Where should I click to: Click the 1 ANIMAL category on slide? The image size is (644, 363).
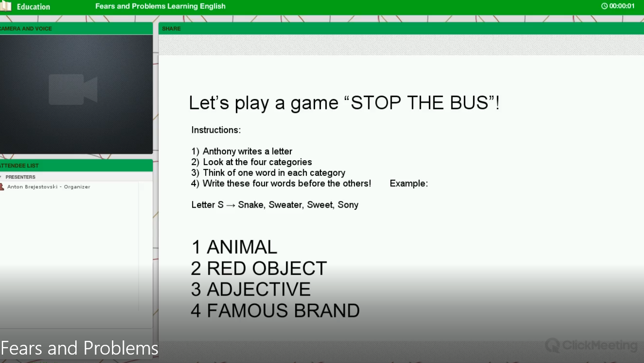234,247
